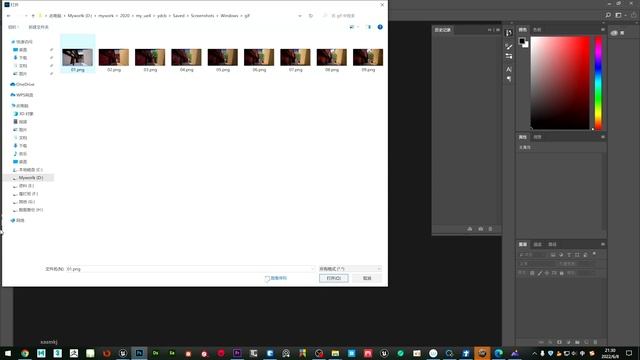Image resolution: width=640 pixels, height=360 pixels.
Task: Click the foreground color swatch
Action: 522,41
